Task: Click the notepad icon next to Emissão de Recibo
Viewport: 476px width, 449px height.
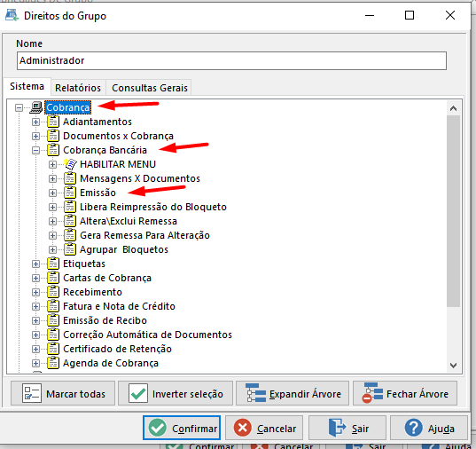Action: (53, 320)
